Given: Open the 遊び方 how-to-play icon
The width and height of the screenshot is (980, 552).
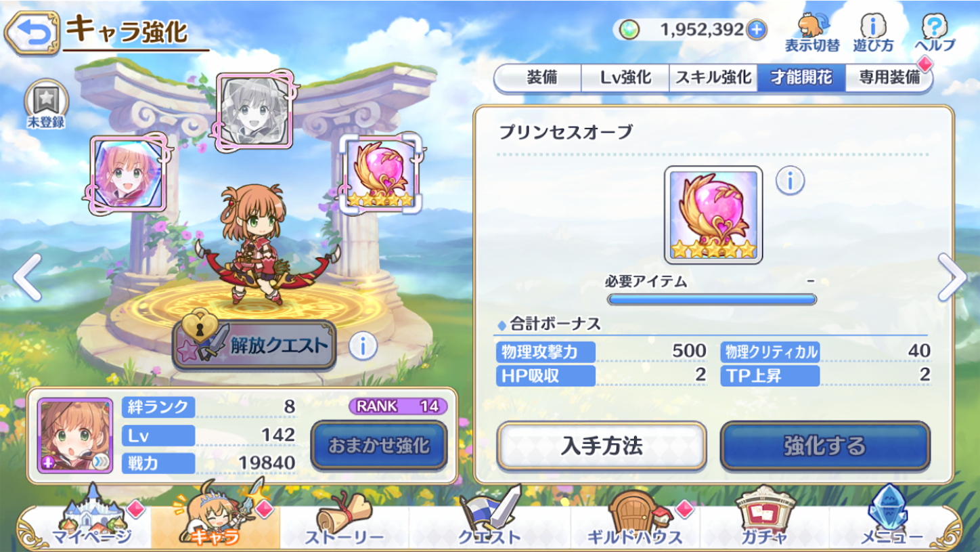Looking at the screenshot, I should 873,33.
